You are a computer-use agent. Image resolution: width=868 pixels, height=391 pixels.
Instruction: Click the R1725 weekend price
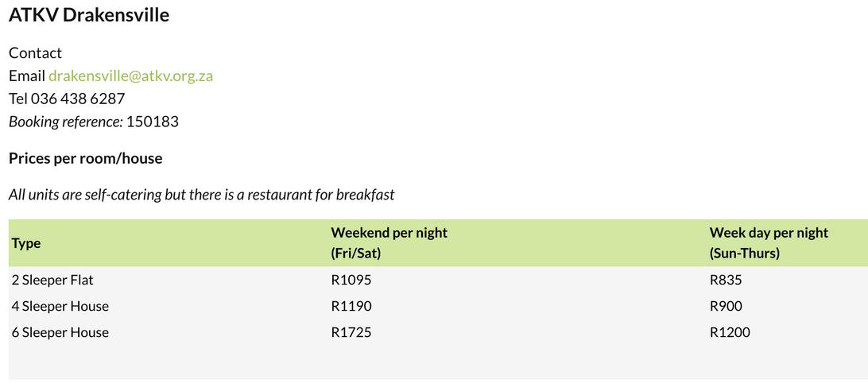point(351,332)
